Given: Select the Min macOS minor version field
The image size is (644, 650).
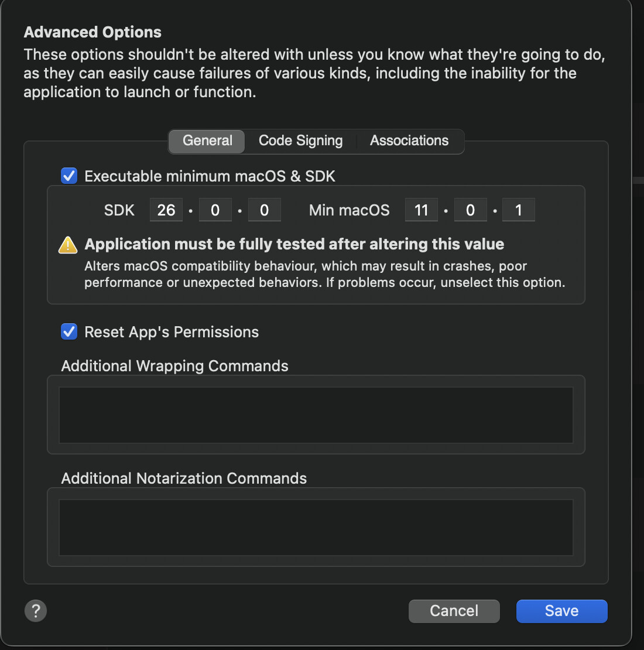Looking at the screenshot, I should [470, 210].
